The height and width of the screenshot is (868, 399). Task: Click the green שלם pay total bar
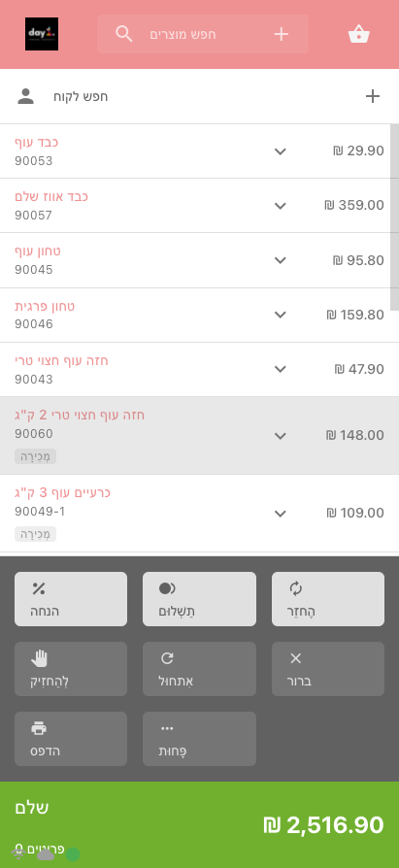click(199, 825)
